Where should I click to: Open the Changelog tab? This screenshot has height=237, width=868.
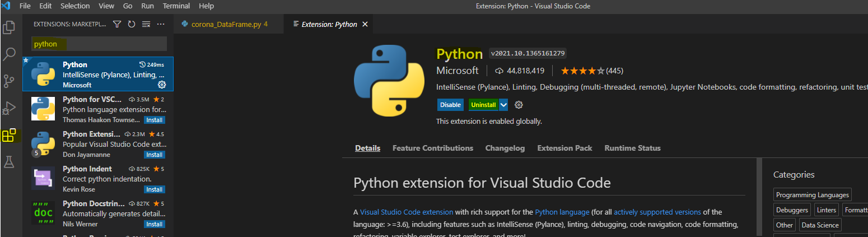(x=505, y=148)
